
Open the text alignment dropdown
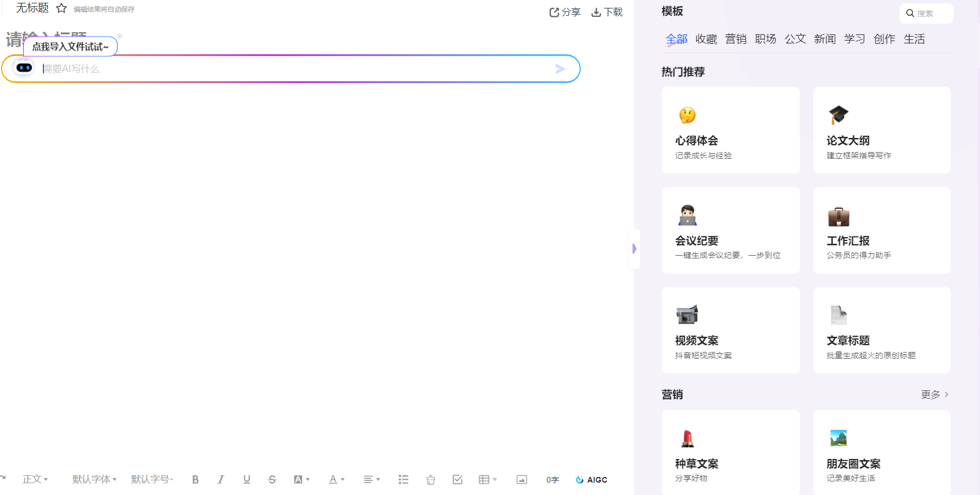tap(372, 480)
